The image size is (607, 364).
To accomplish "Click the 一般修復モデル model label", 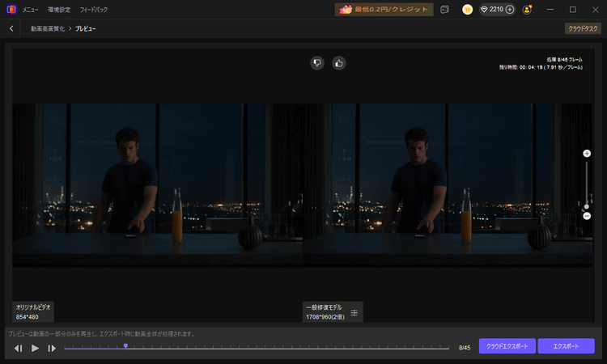I will click(324, 307).
